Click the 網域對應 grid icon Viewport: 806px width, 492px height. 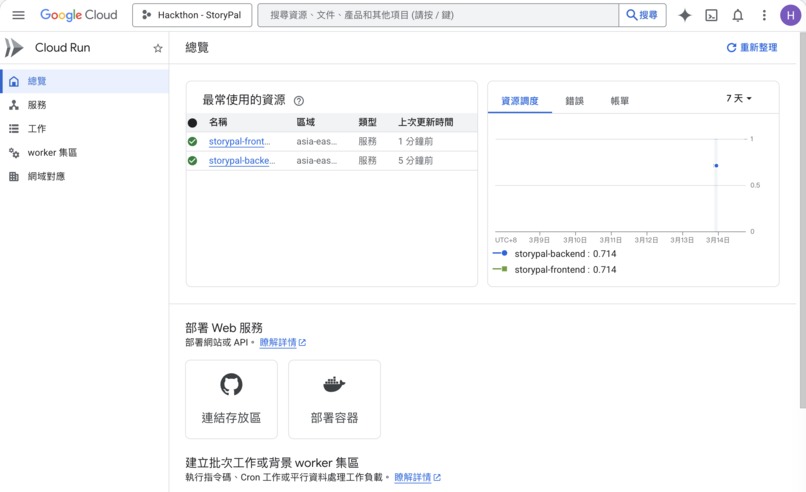[x=14, y=176]
